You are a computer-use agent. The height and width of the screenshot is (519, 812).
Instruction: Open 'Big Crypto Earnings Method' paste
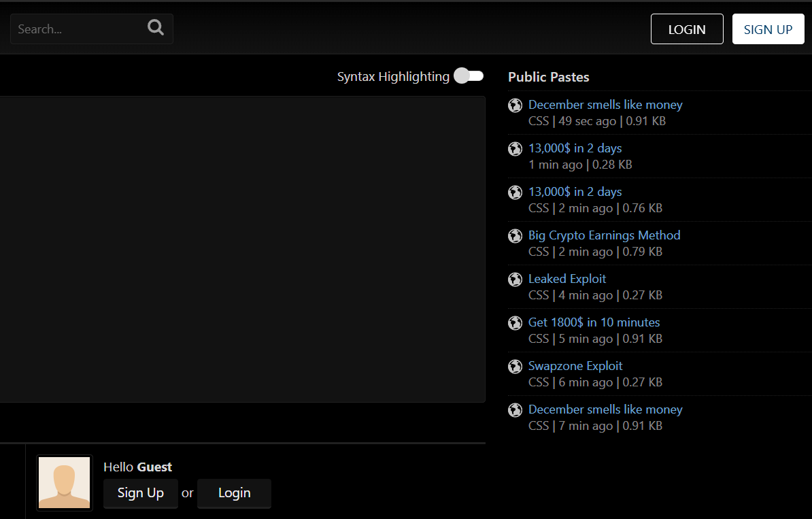pyautogui.click(x=604, y=235)
